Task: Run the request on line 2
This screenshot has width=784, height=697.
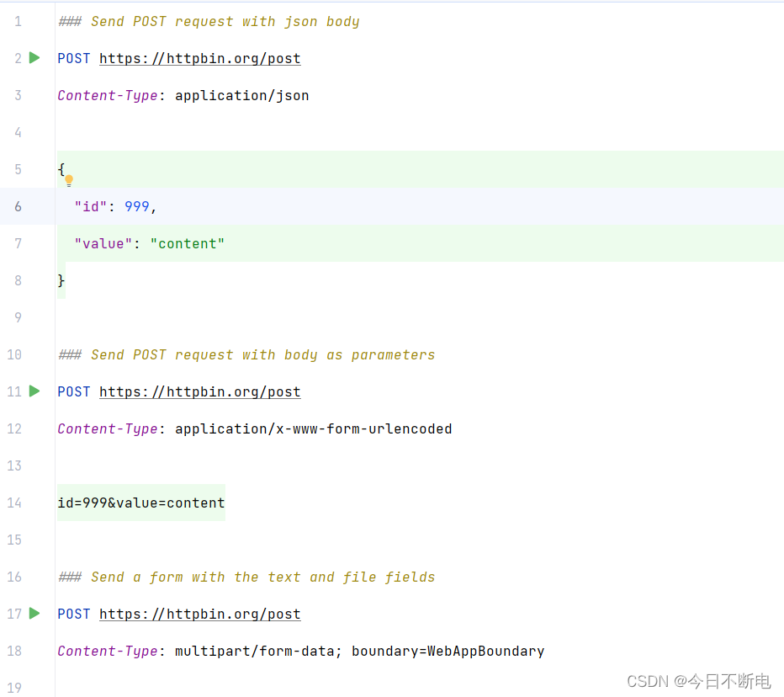Action: (34, 58)
